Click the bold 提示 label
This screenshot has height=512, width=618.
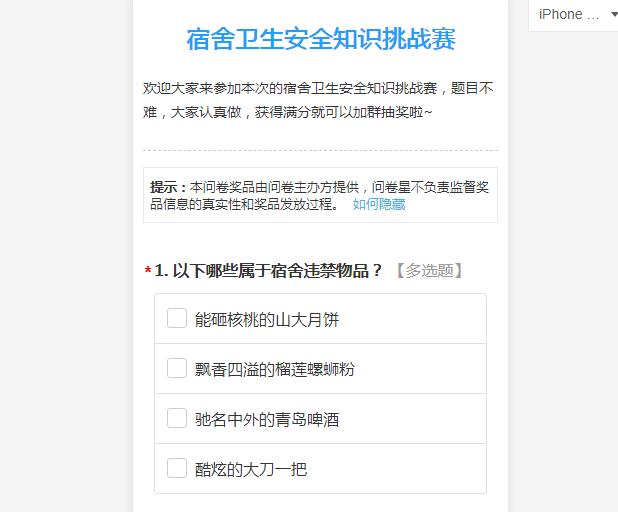pyautogui.click(x=168, y=187)
